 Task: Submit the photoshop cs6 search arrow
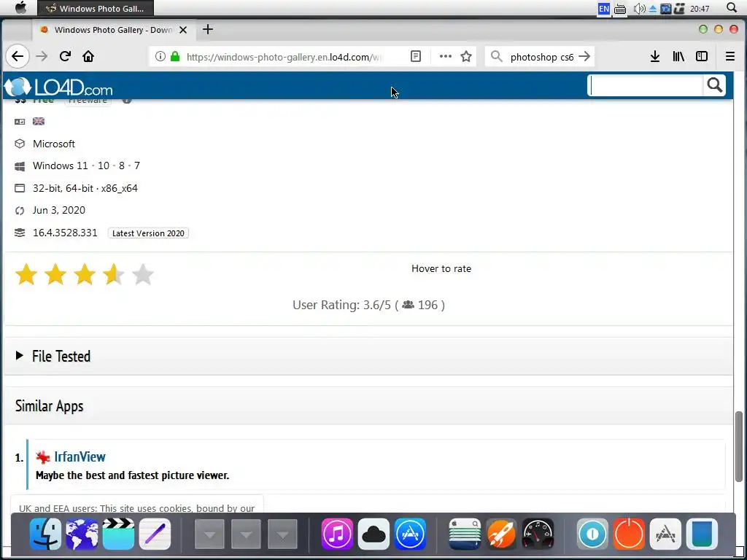click(x=584, y=57)
